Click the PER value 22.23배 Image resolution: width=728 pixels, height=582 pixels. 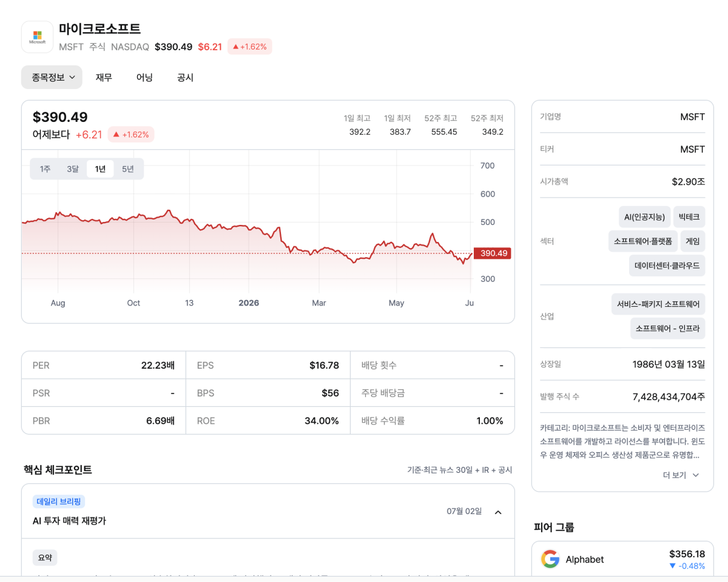point(158,366)
